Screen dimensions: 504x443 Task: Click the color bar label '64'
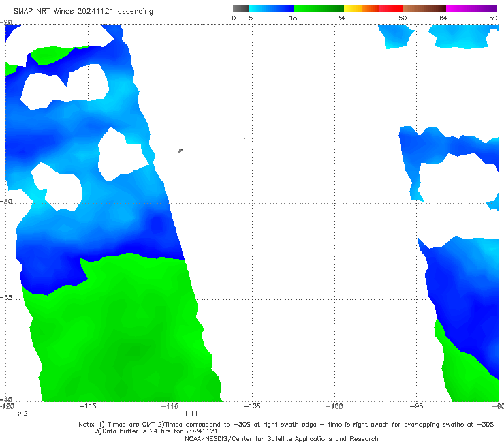pyautogui.click(x=443, y=18)
